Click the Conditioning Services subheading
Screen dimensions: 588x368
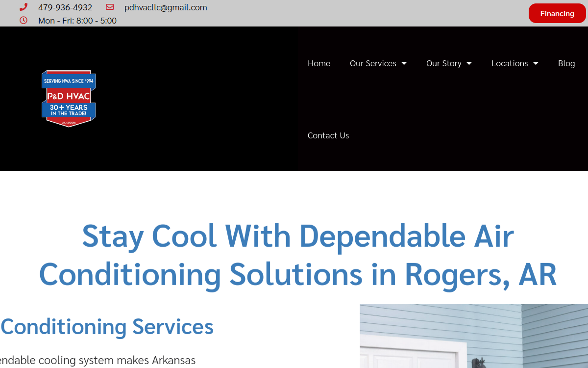point(107,327)
